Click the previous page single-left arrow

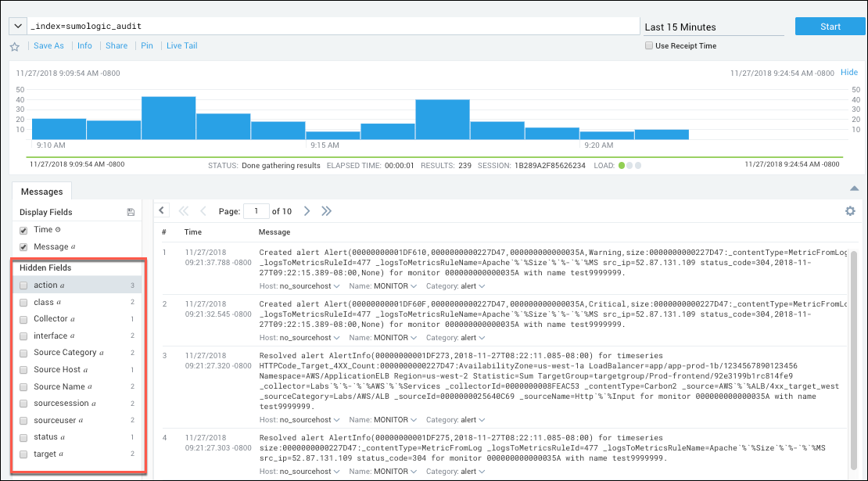[x=205, y=210]
